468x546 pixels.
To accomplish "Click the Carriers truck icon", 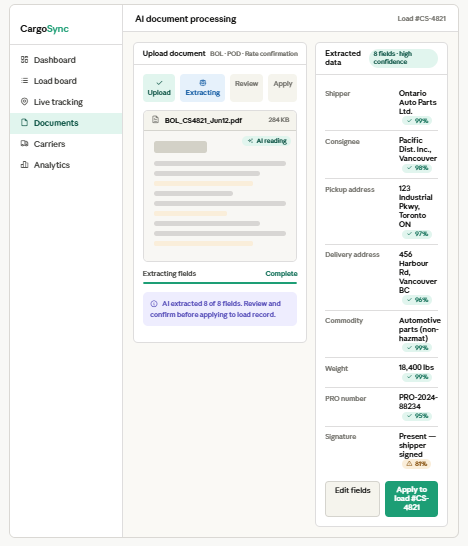I will coord(24,143).
